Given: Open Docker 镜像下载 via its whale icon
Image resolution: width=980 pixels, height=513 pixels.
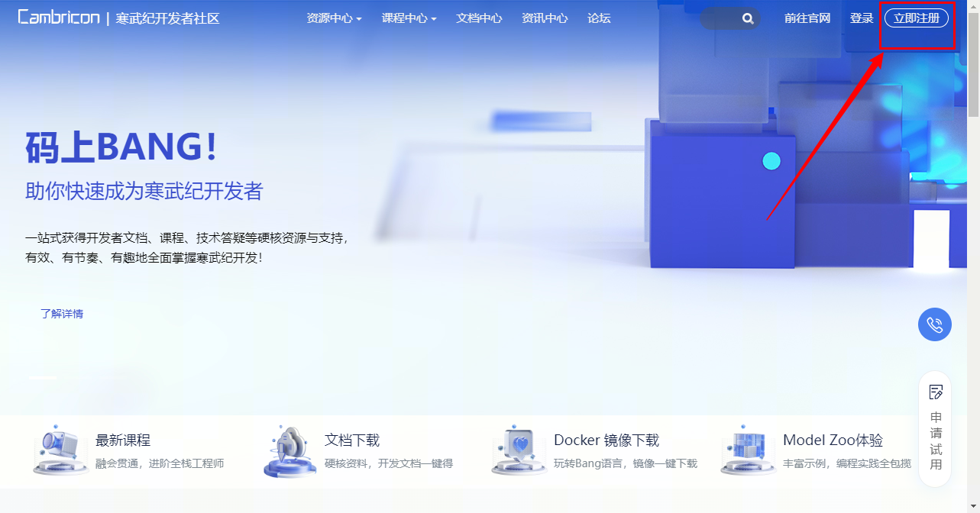Looking at the screenshot, I should pos(518,449).
